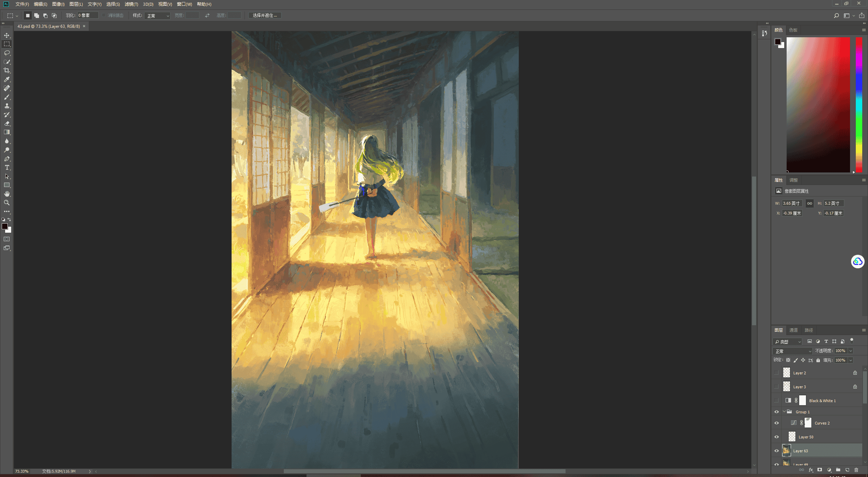The height and width of the screenshot is (477, 868).
Task: Select the Brush tool
Action: click(7, 97)
